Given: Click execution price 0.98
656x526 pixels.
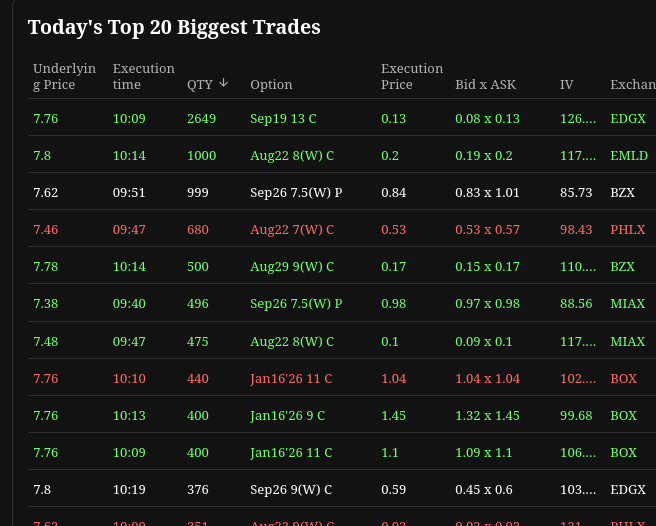Looking at the screenshot, I should [393, 304].
